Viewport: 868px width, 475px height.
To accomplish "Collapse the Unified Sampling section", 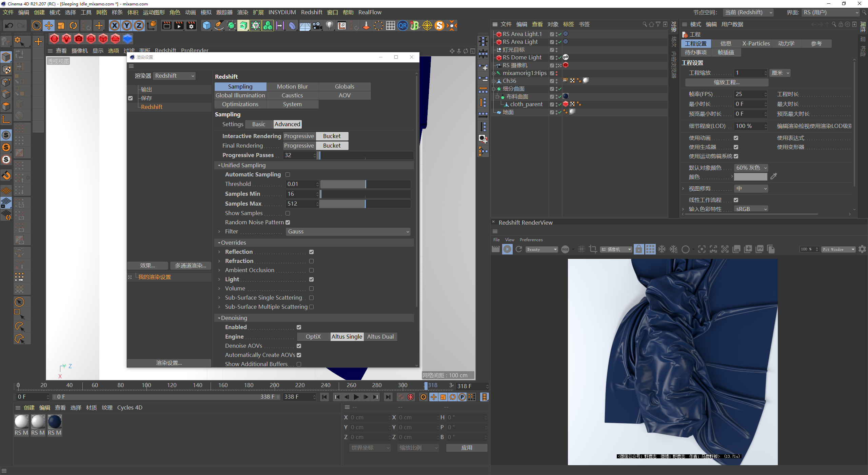I will tap(219, 165).
